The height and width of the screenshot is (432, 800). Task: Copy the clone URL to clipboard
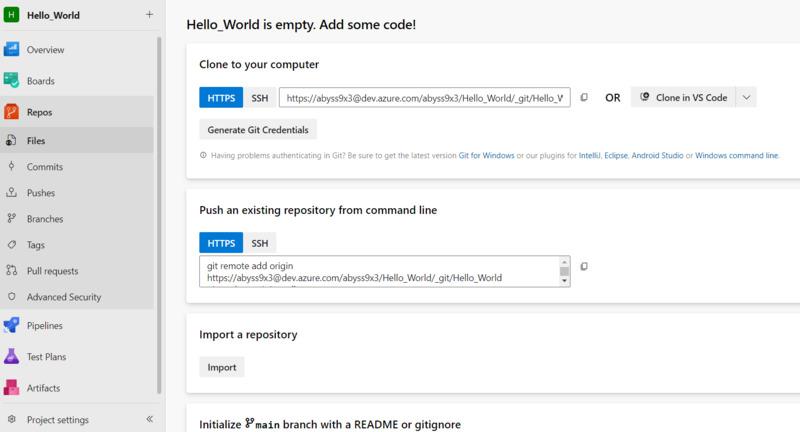pyautogui.click(x=584, y=97)
